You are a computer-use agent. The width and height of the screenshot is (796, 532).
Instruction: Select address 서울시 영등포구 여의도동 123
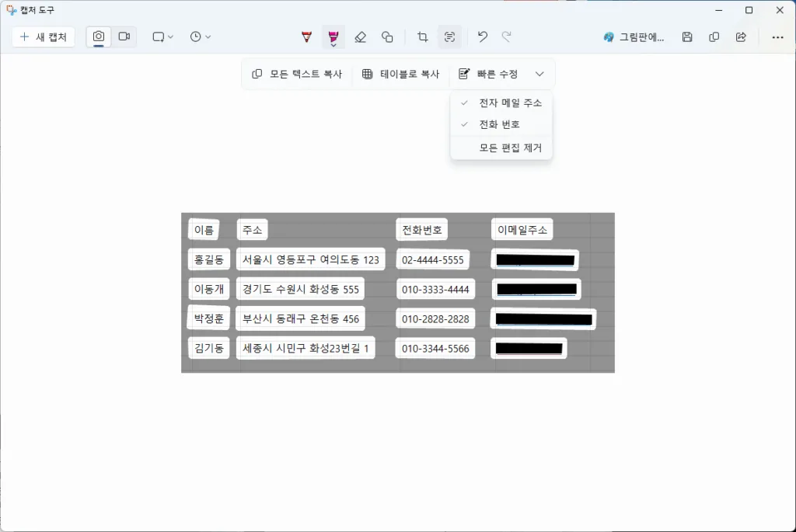click(x=311, y=259)
